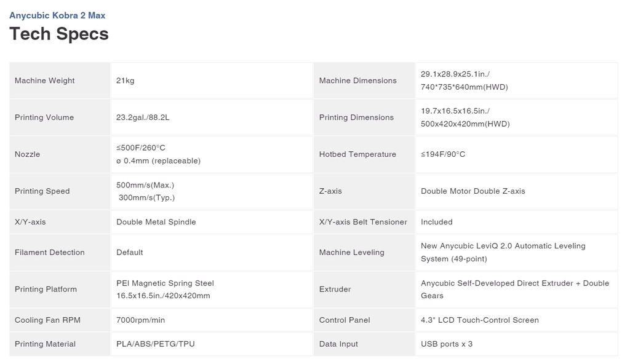Click the Tech Specs title
The height and width of the screenshot is (364, 630).
[59, 34]
